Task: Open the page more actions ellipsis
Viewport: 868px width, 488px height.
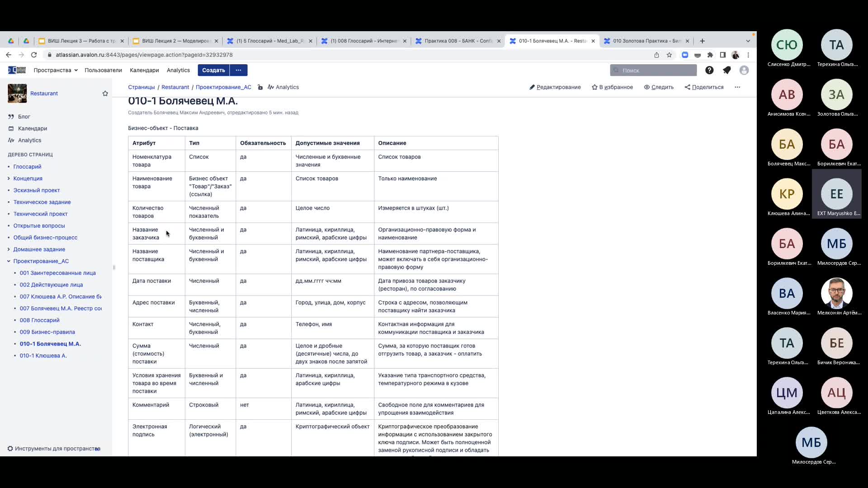Action: [x=737, y=87]
